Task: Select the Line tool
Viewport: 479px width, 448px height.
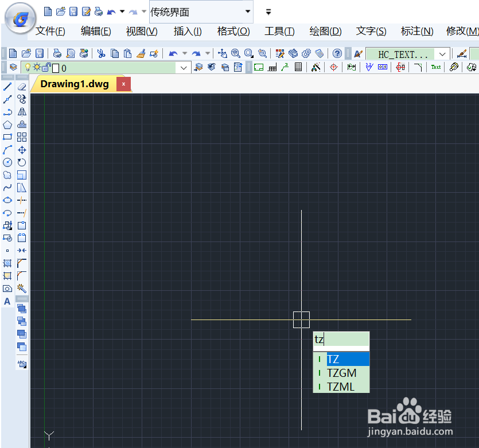Action: tap(7, 86)
